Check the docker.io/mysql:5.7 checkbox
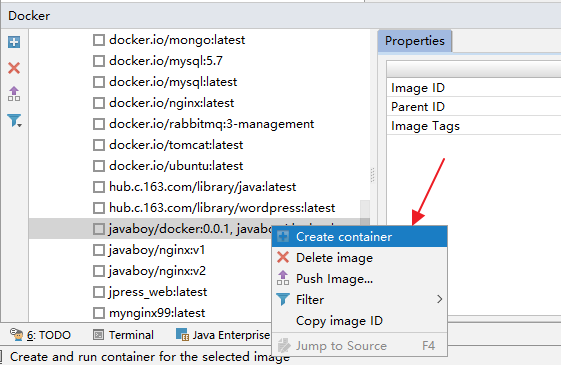561x365 pixels. tap(99, 61)
